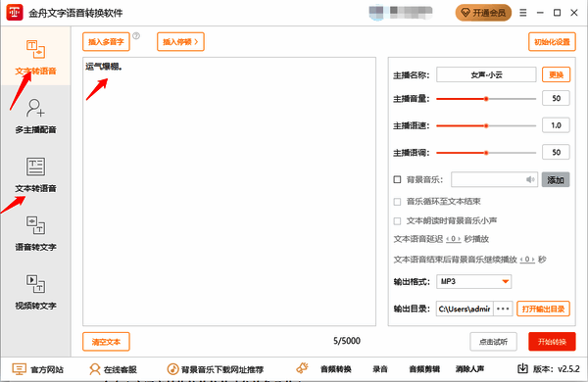Enable the 背景音乐 checkbox

click(397, 179)
